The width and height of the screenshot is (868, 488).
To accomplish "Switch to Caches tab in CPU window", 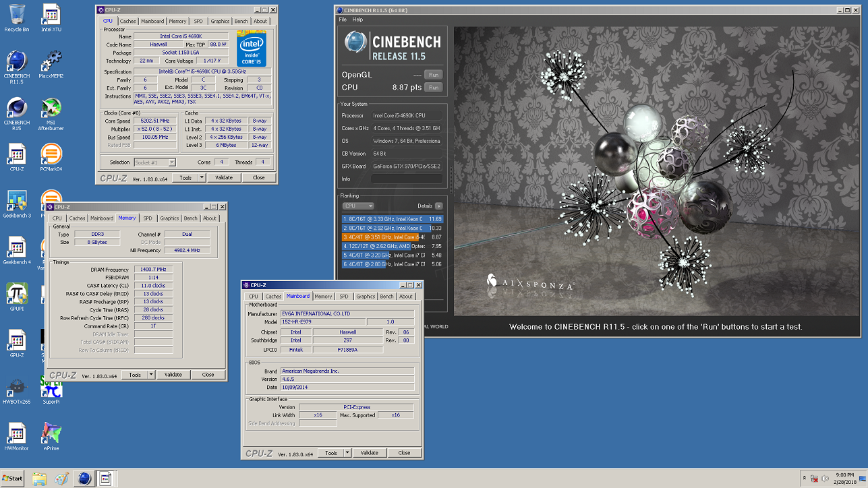I will coord(127,21).
